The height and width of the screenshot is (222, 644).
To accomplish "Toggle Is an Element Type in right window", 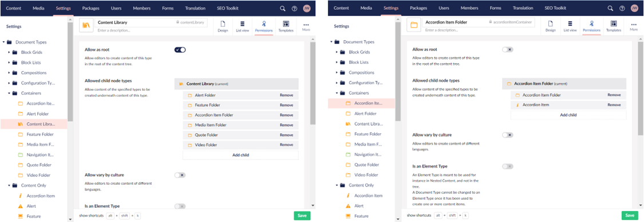I will coord(508,166).
